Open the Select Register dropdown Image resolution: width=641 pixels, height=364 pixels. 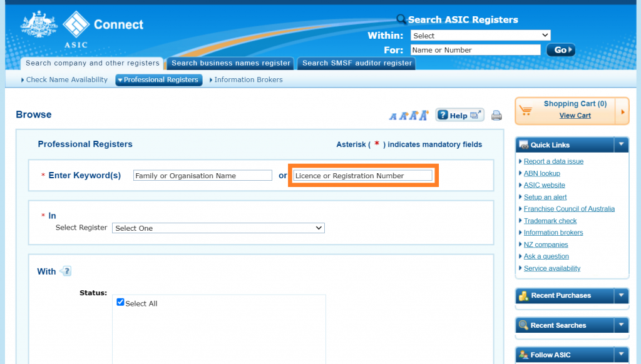(x=217, y=228)
